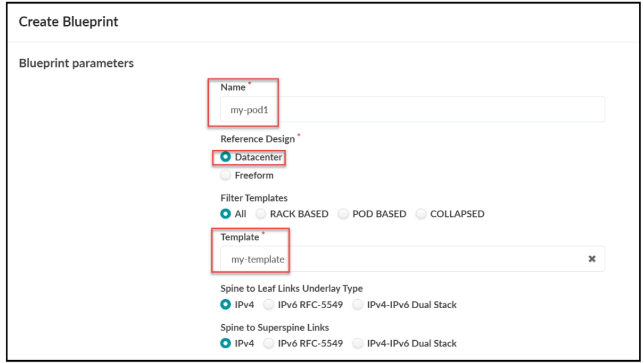The height and width of the screenshot is (363, 644).
Task: Choose IPv6 RFC-5549 for Spine to Leaf Links
Action: coord(269,305)
